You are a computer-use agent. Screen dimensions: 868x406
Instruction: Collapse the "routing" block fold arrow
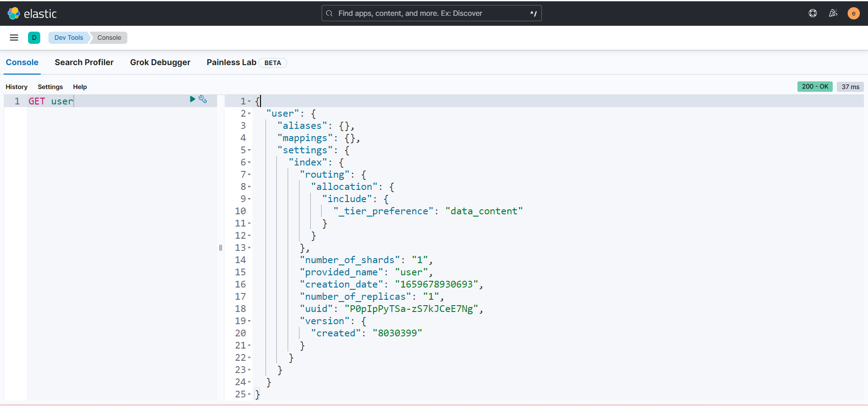point(249,175)
